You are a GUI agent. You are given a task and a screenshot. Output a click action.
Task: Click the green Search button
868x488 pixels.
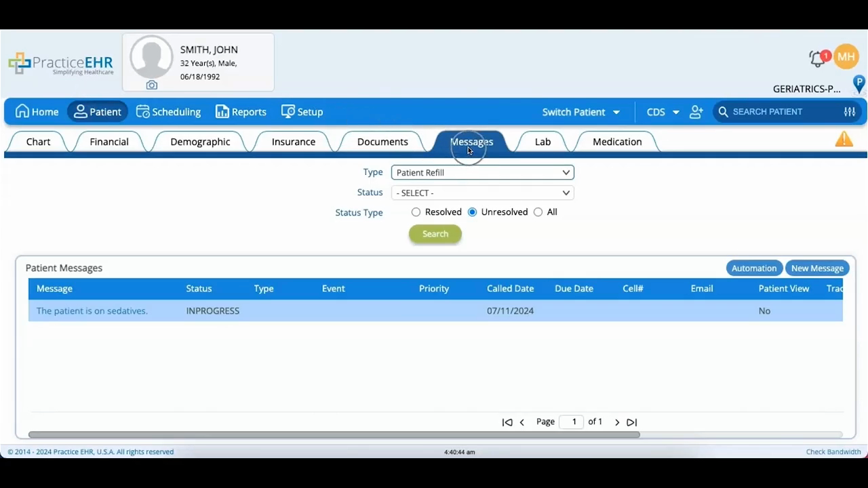point(435,234)
